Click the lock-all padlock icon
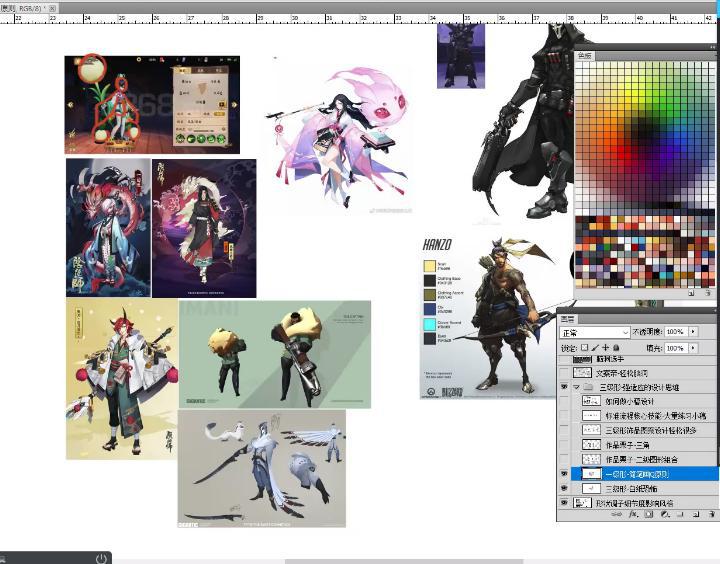This screenshot has height=564, width=720. pos(616,348)
